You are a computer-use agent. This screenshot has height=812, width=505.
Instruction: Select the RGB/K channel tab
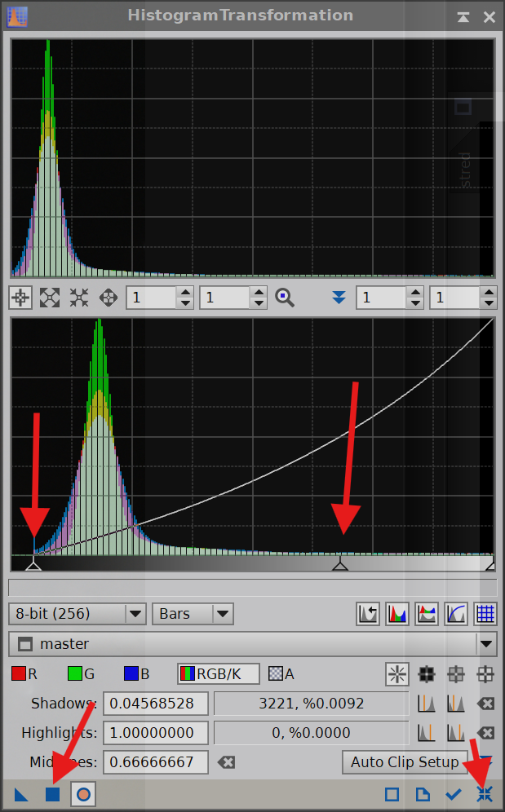tap(219, 673)
